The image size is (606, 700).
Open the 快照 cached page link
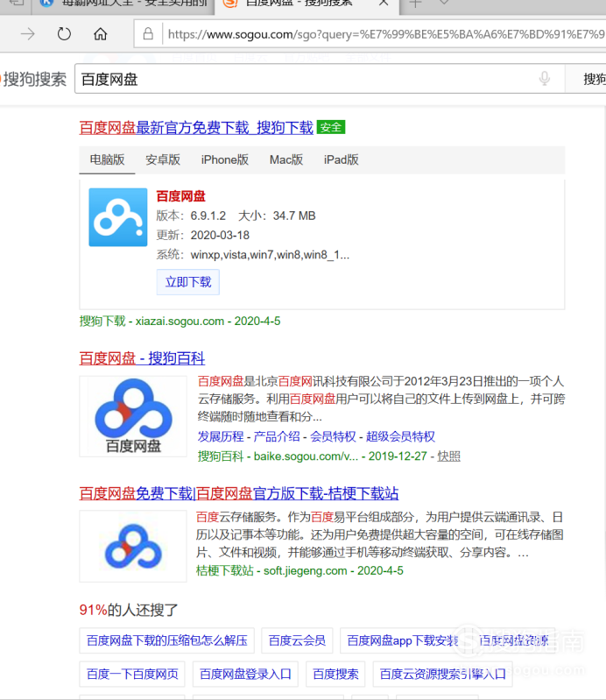coord(448,456)
